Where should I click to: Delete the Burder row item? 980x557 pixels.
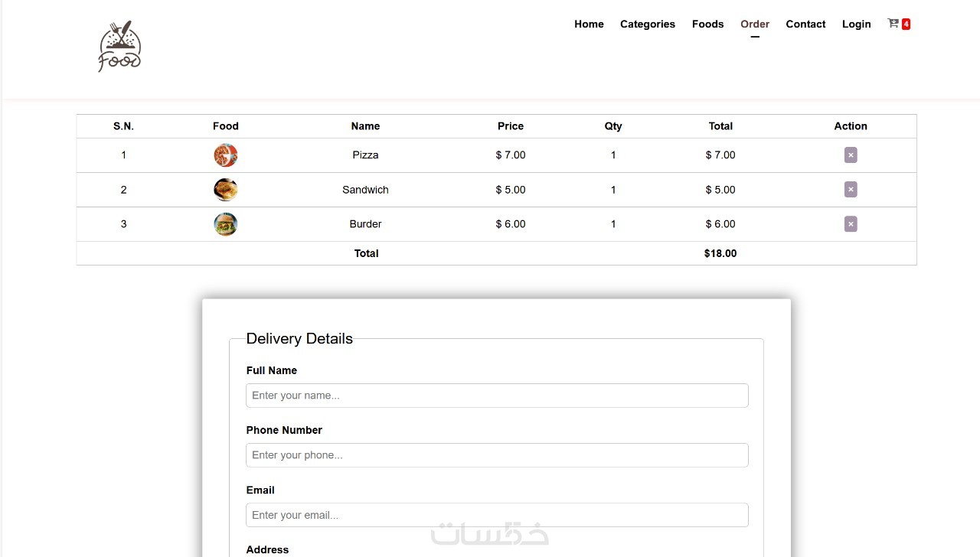(x=851, y=224)
